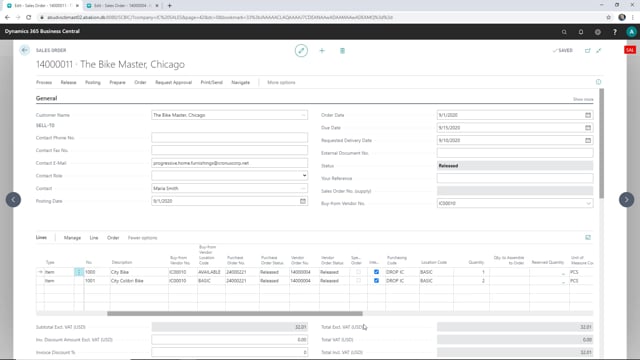
Task: Click the edit pencil icon in header
Action: click(301, 51)
